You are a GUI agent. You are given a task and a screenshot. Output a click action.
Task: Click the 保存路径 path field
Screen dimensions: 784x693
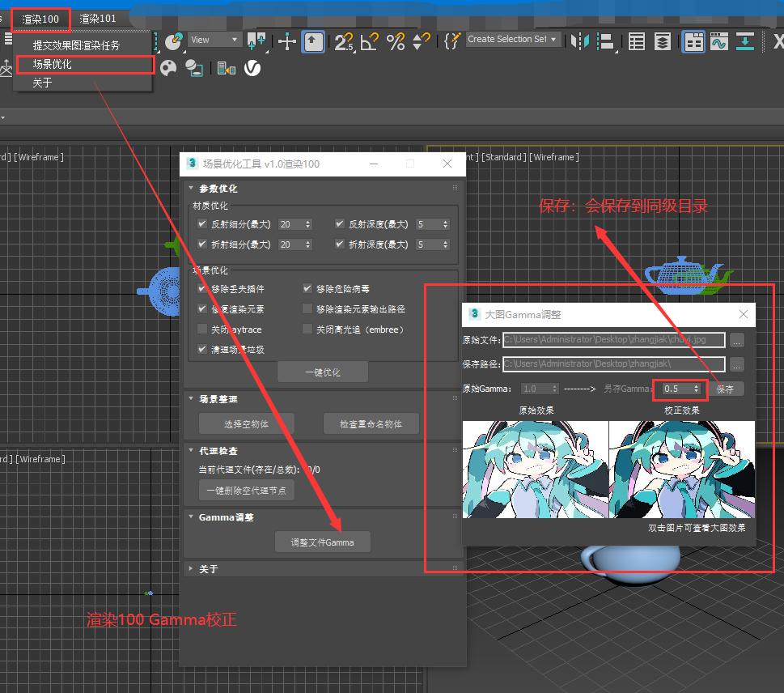tap(614, 364)
